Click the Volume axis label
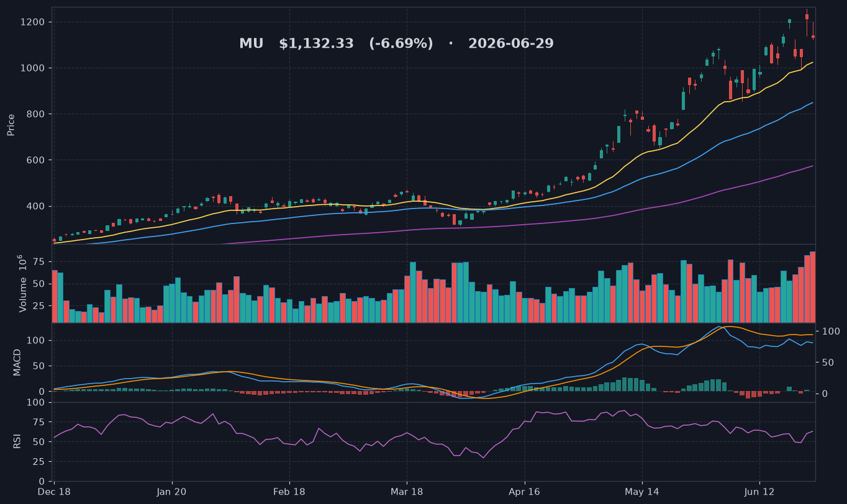847x504 pixels. pos(23,283)
